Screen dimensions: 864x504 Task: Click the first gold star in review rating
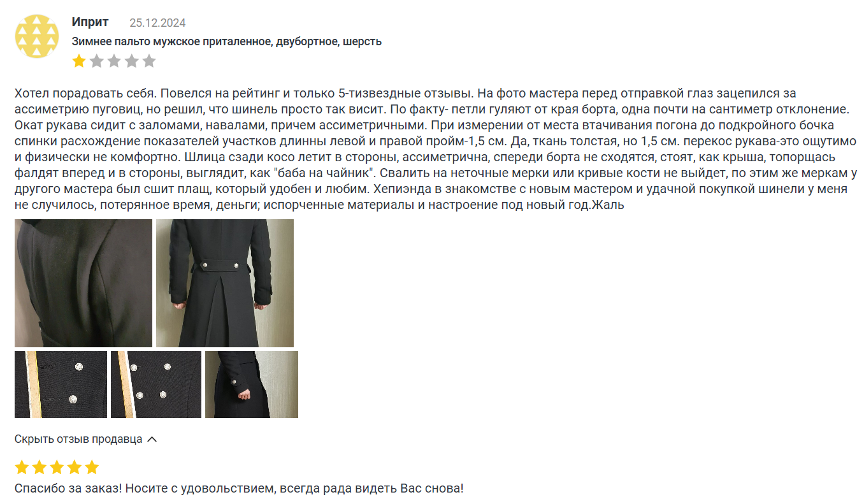click(x=79, y=61)
